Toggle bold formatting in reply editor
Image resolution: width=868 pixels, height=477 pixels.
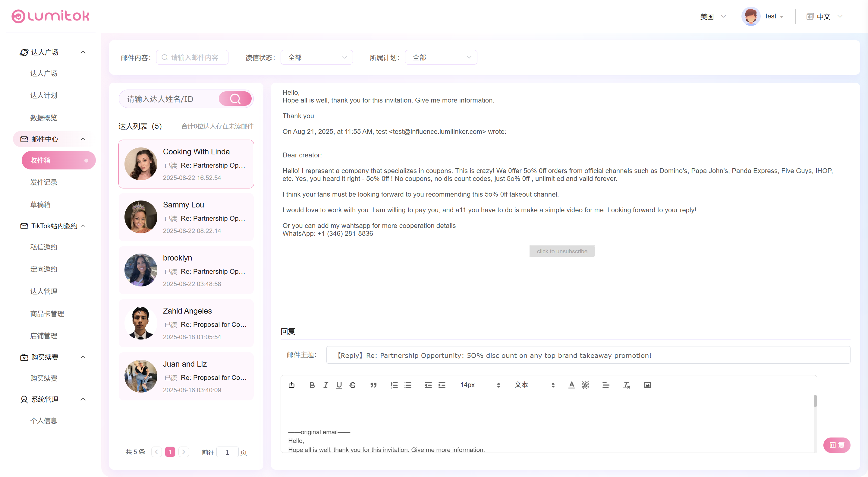click(x=312, y=385)
